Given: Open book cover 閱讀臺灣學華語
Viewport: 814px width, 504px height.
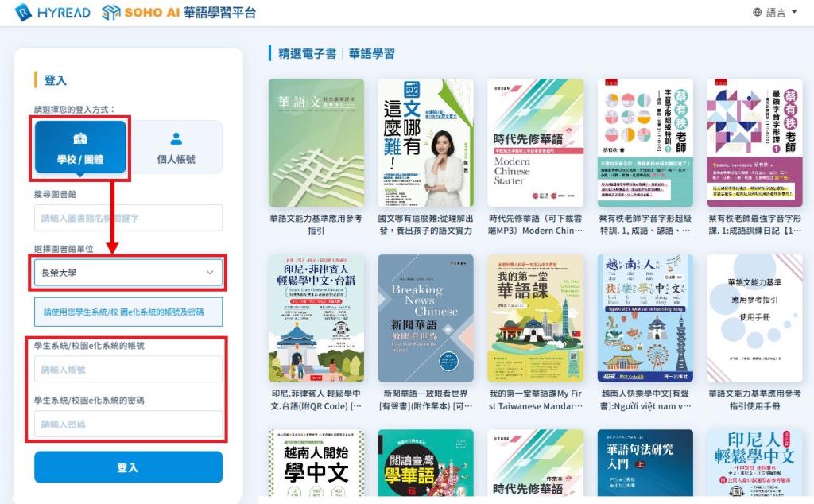Looking at the screenshot, I should tap(426, 463).
